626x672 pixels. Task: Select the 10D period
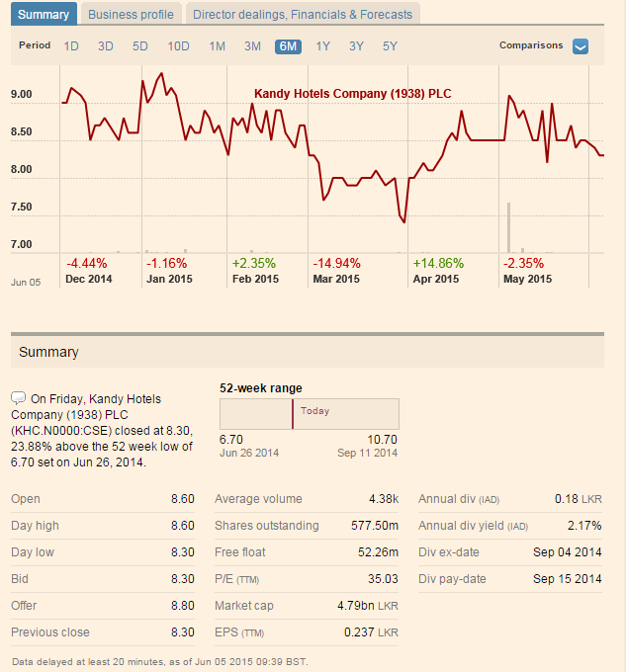click(x=178, y=46)
